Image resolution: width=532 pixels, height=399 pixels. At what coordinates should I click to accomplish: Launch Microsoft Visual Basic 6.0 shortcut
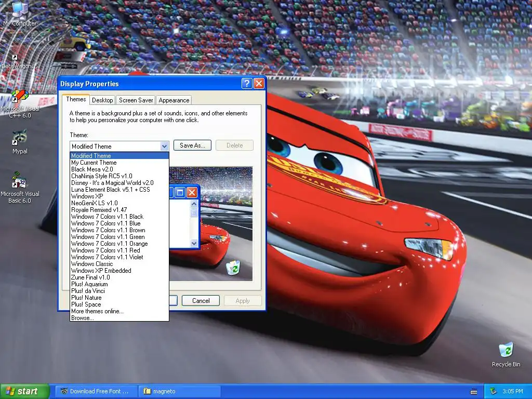click(20, 188)
